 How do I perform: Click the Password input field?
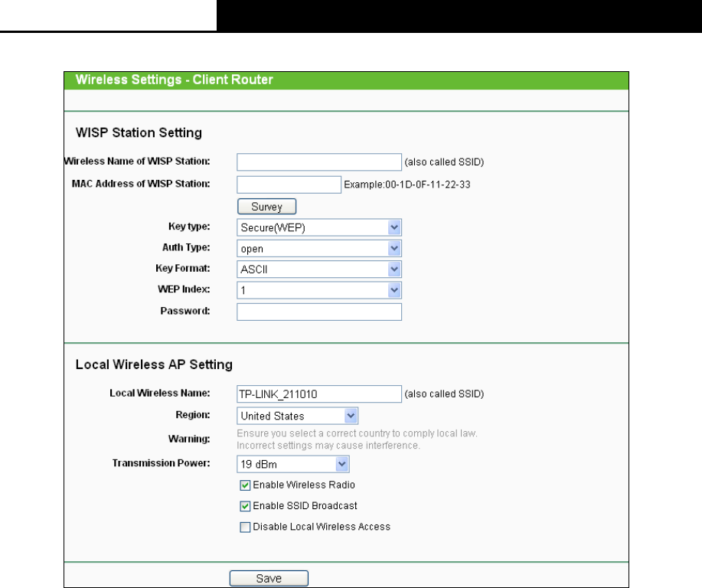[x=318, y=312]
